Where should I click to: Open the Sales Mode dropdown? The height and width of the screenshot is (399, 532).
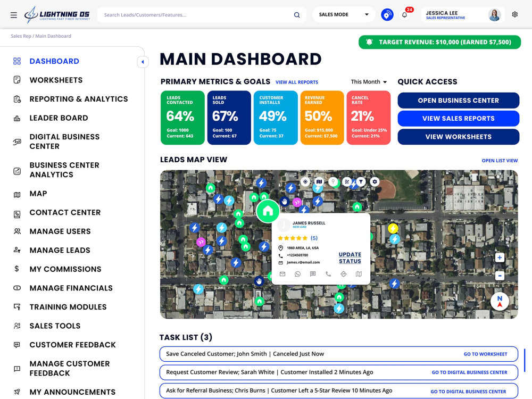pyautogui.click(x=343, y=14)
